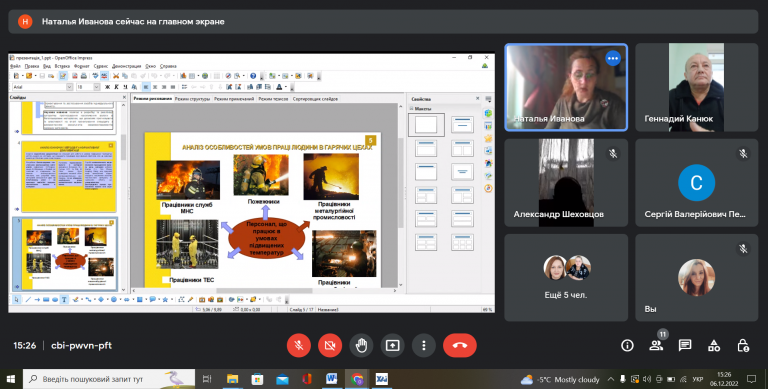
Task: Select slide 4 thumbnail in Слайды panel
Action: (x=69, y=177)
